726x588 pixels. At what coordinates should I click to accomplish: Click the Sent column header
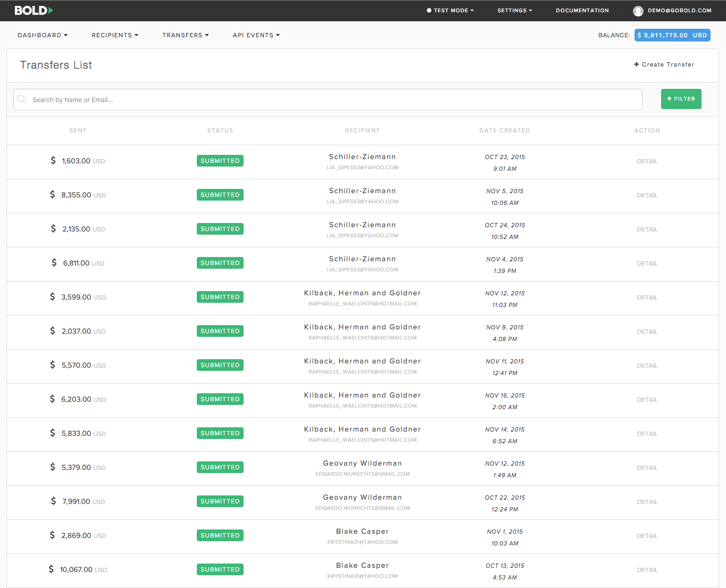click(x=78, y=130)
